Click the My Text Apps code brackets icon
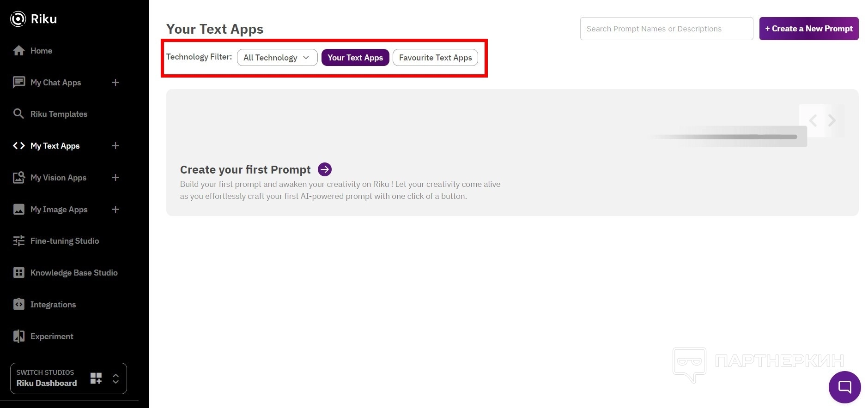Viewport: 868px width, 408px height. coord(19,146)
